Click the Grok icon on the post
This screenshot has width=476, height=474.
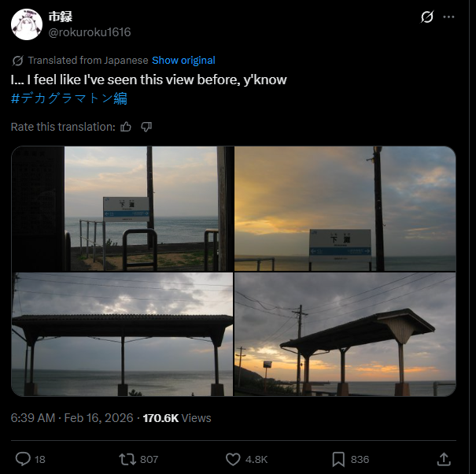coord(427,17)
